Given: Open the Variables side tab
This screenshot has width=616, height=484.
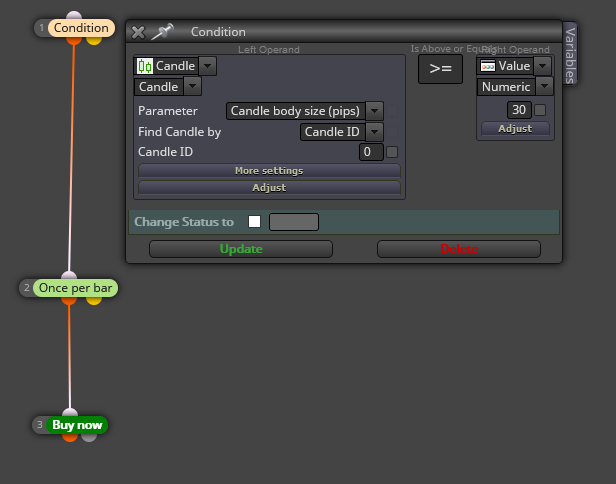Looking at the screenshot, I should (570, 53).
